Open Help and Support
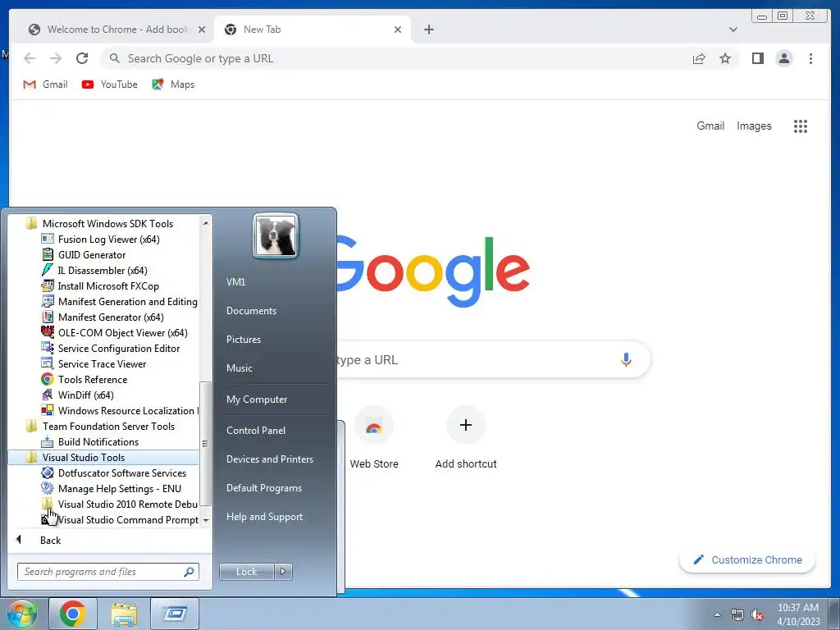Image resolution: width=840 pixels, height=630 pixels. [x=264, y=517]
